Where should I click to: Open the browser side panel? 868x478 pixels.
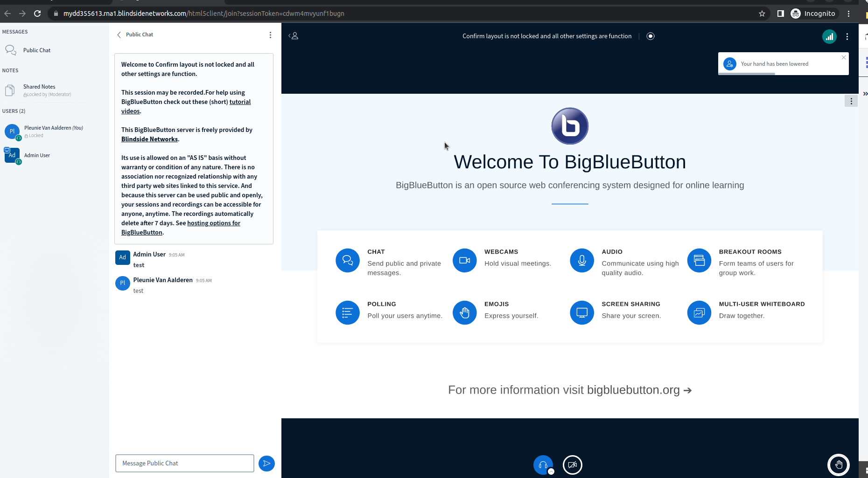[x=780, y=14]
